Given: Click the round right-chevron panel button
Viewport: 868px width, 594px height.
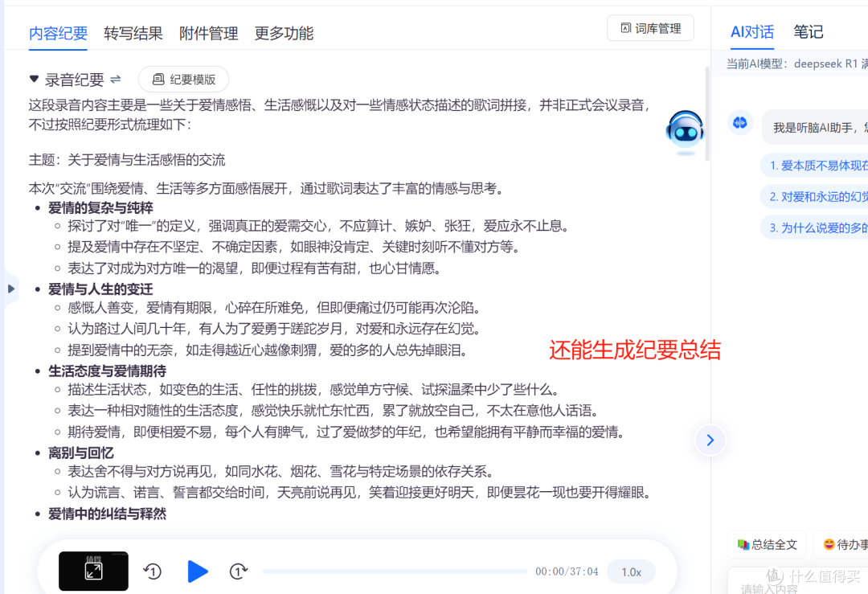Looking at the screenshot, I should [x=710, y=440].
